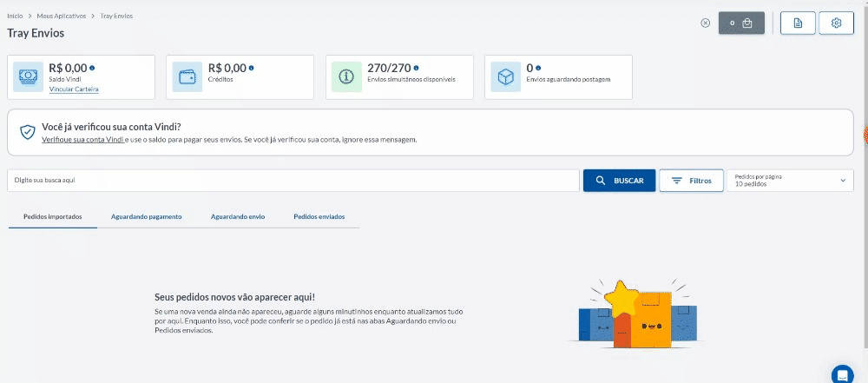Open the shopping cart button showing 0

coord(741,23)
